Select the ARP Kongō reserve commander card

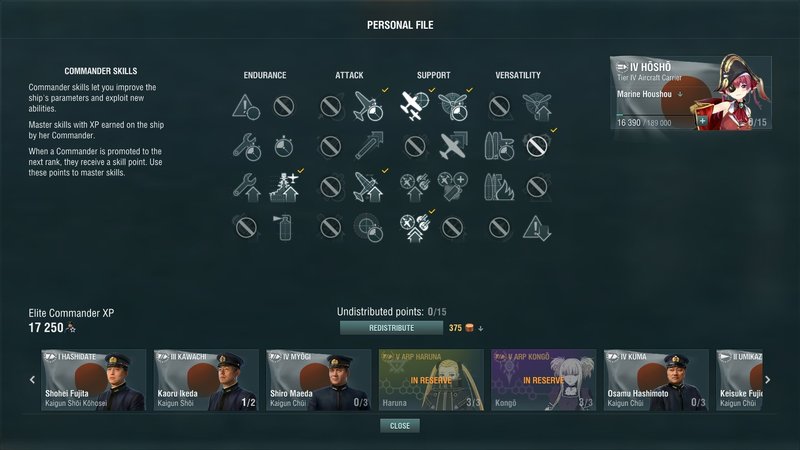tap(543, 380)
